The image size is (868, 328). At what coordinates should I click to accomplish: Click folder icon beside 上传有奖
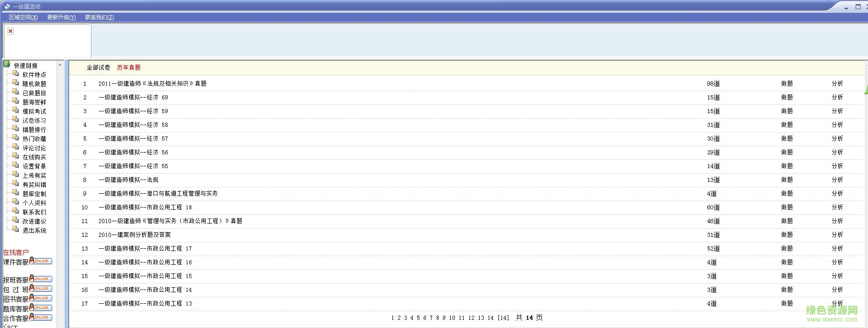click(x=16, y=175)
